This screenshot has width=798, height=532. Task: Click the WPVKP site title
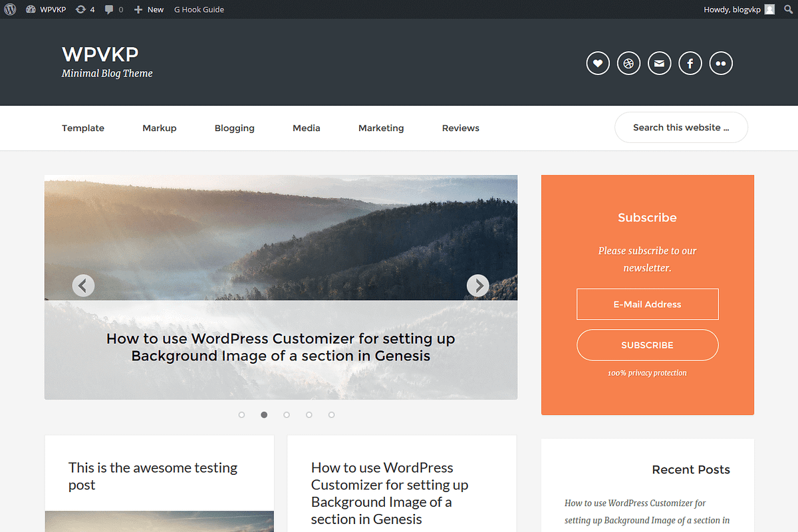100,54
